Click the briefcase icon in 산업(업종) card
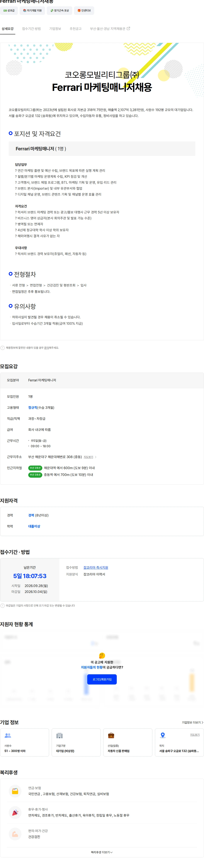This screenshot has height=868, width=204. click(x=111, y=735)
